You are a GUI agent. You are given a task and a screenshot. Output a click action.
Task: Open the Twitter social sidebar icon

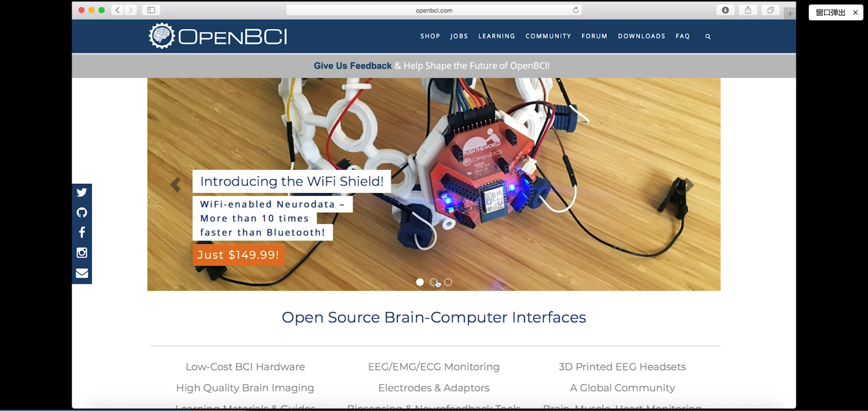click(x=82, y=192)
